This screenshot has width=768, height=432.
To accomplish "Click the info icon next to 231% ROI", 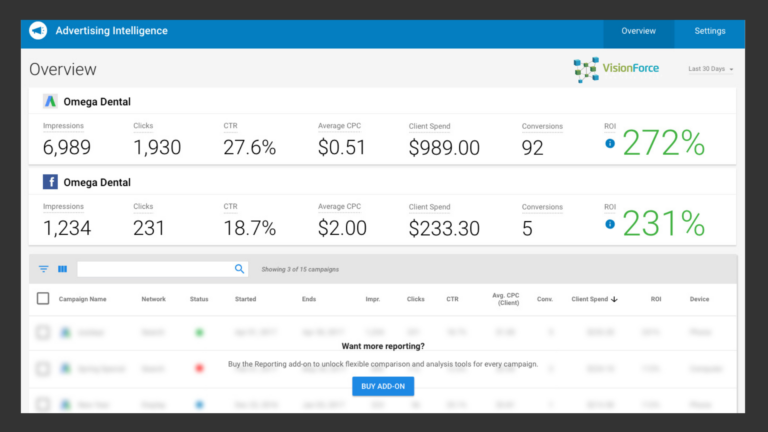I will (610, 224).
